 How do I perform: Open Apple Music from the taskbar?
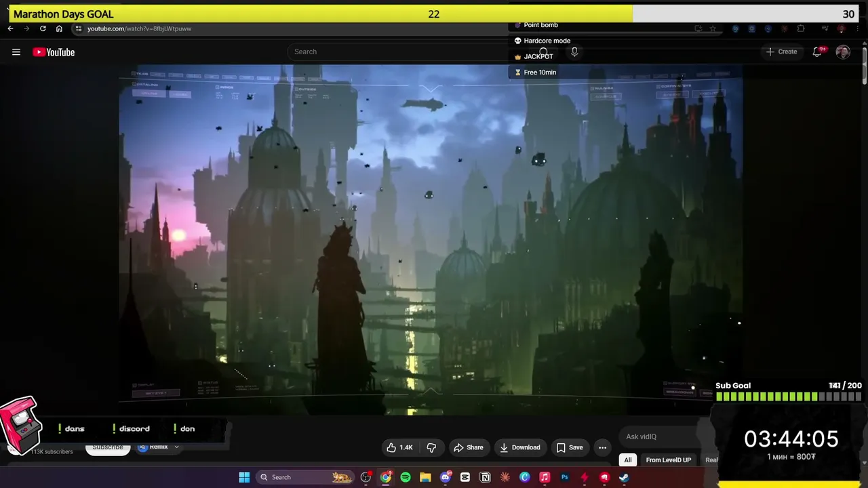(x=545, y=477)
